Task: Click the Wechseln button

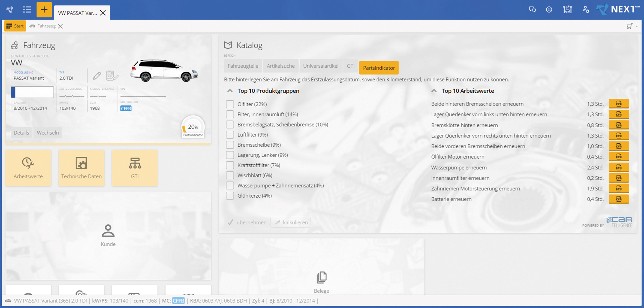Action: pos(48,132)
